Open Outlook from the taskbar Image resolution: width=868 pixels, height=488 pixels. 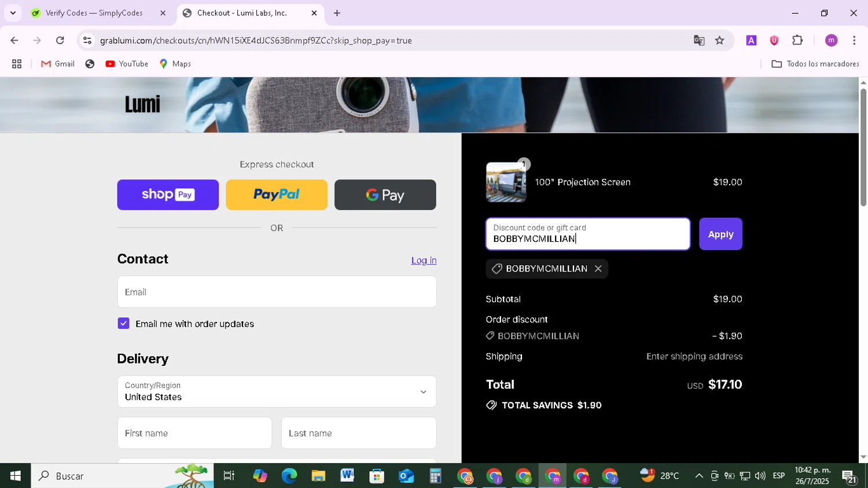coord(406,476)
